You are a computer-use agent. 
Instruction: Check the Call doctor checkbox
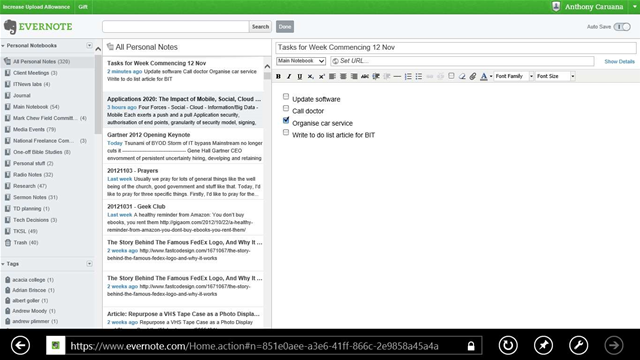tap(286, 108)
